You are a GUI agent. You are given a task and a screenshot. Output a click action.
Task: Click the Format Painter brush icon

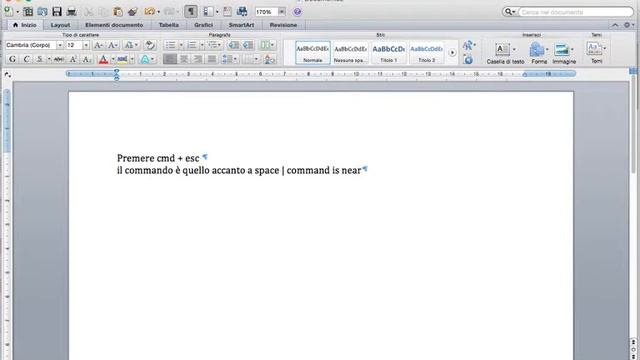[133, 11]
